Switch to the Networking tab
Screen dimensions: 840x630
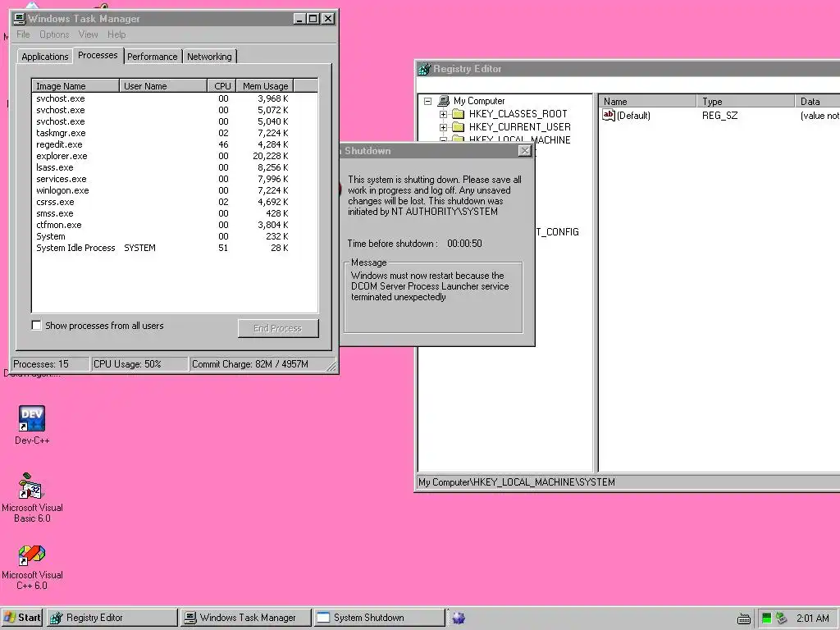click(x=209, y=57)
